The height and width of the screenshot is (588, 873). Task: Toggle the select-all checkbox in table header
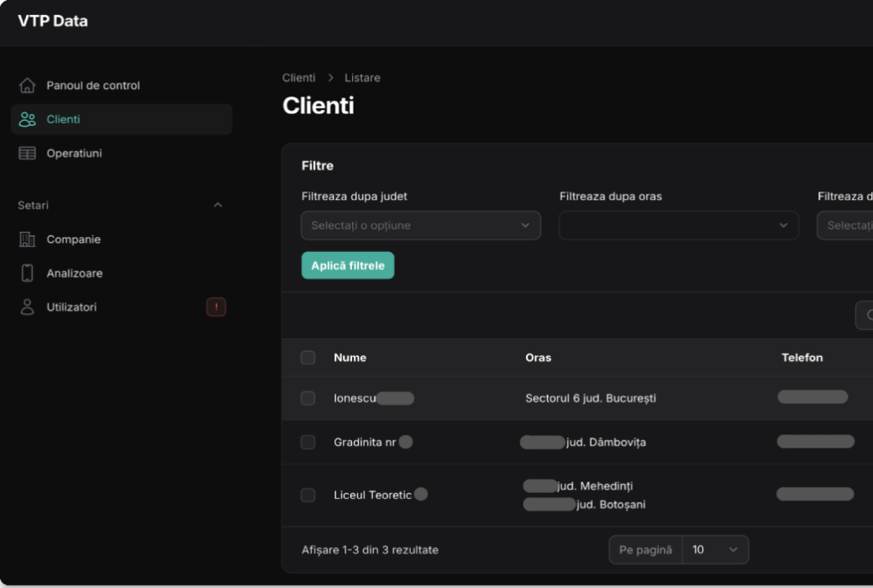308,358
